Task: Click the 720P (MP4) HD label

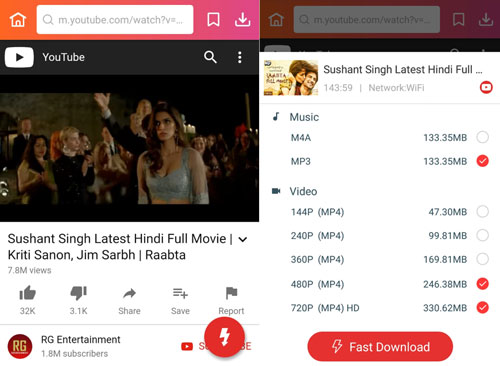Action: tap(325, 308)
